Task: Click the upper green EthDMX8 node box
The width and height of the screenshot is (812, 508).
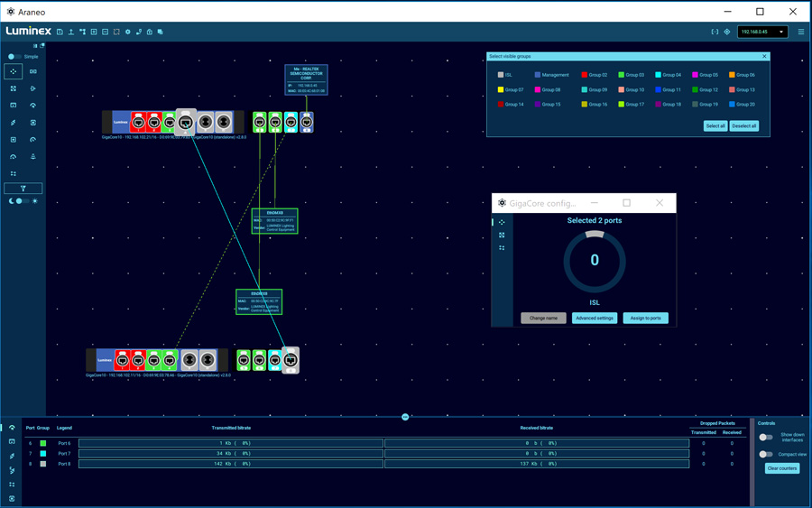Action: [275, 221]
